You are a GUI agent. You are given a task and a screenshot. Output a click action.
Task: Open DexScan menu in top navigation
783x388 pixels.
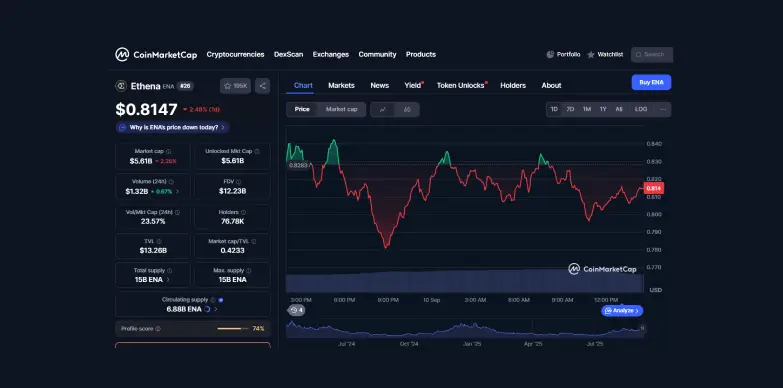click(x=289, y=54)
